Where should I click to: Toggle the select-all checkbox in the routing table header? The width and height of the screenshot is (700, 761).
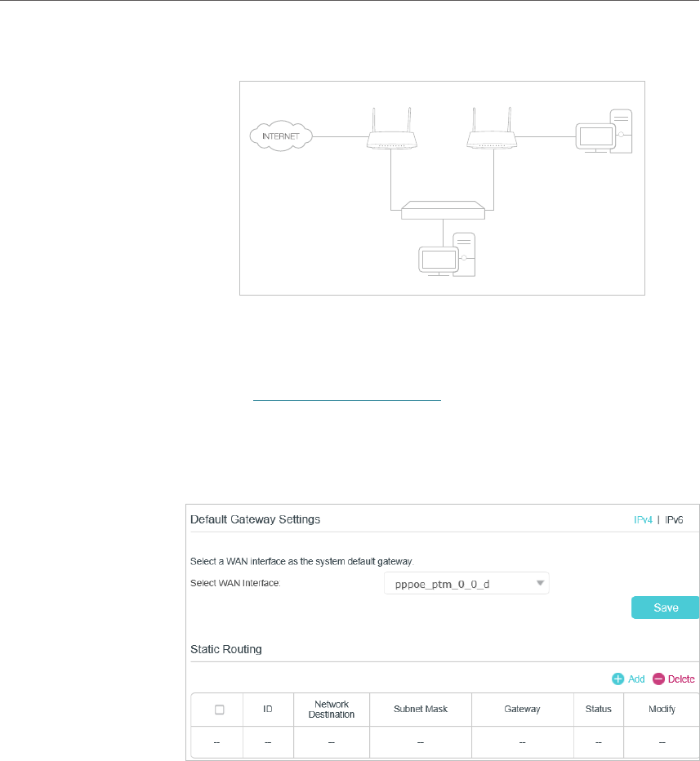click(x=220, y=710)
